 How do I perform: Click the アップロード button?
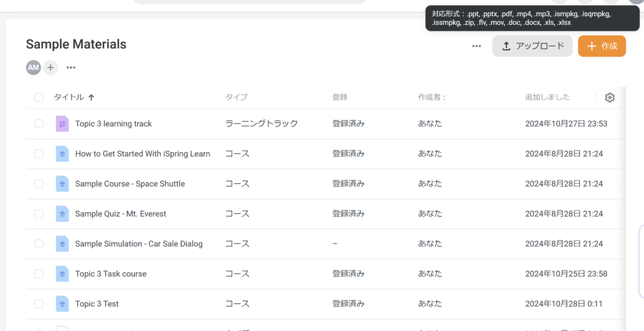(533, 46)
